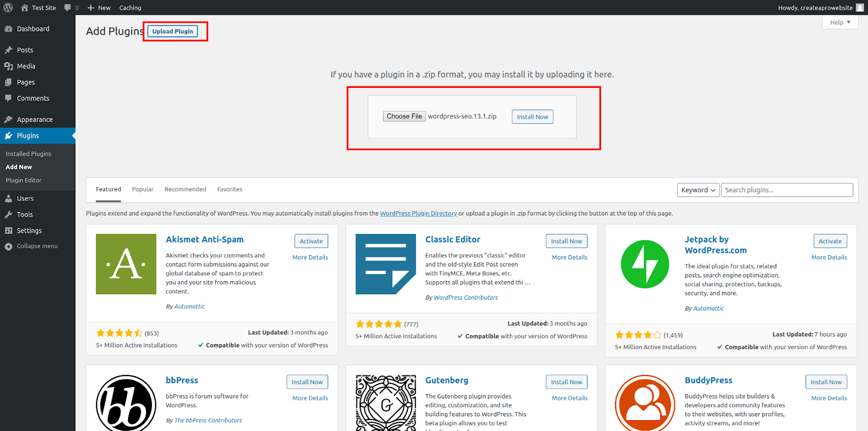View More Details for bbPress
This screenshot has height=431, width=868.
tap(310, 398)
